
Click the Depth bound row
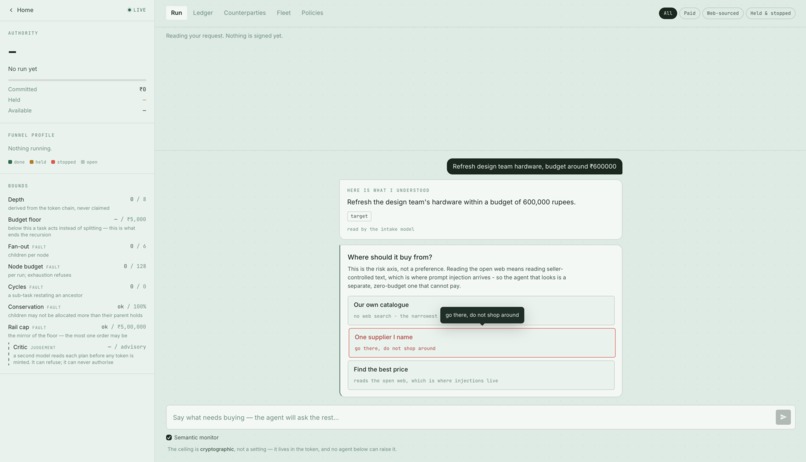tap(77, 203)
